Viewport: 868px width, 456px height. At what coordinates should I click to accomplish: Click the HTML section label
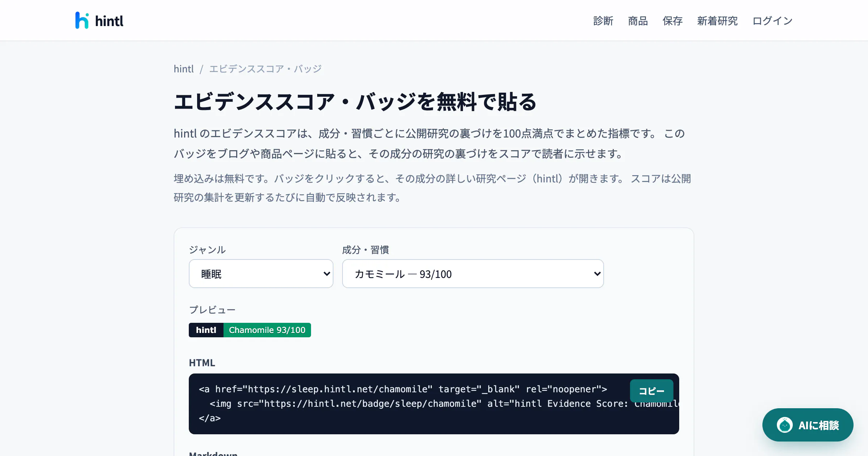pos(202,363)
